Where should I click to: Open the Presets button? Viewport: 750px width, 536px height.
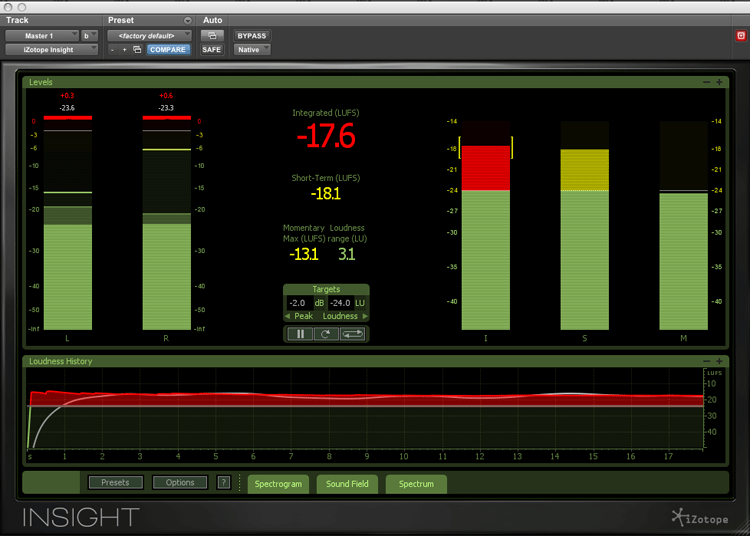[115, 482]
